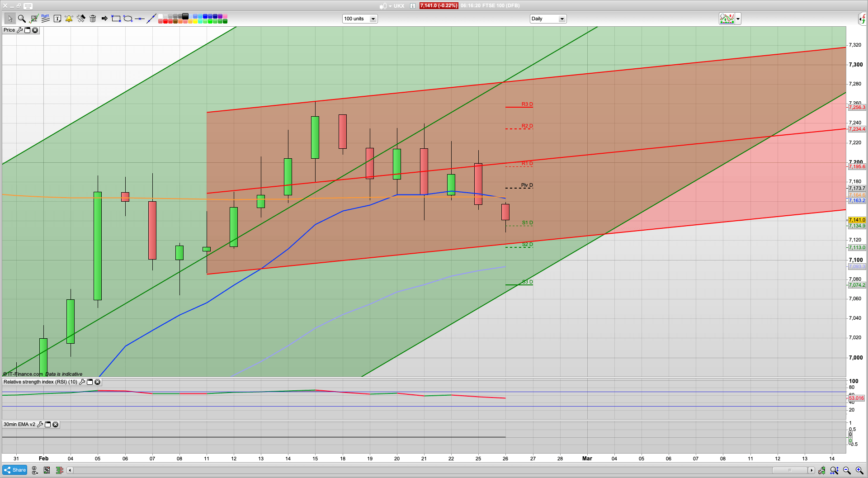This screenshot has width=868, height=478.
Task: Click the S3 D support label
Action: pos(528,282)
